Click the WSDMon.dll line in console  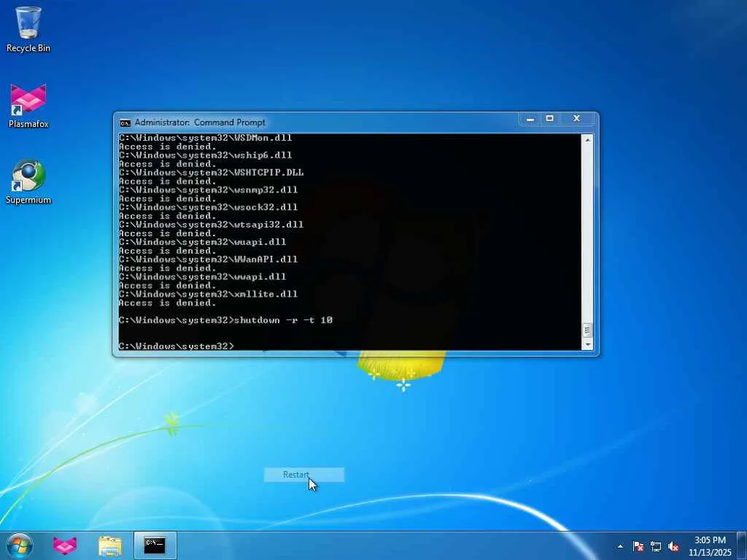point(205,138)
